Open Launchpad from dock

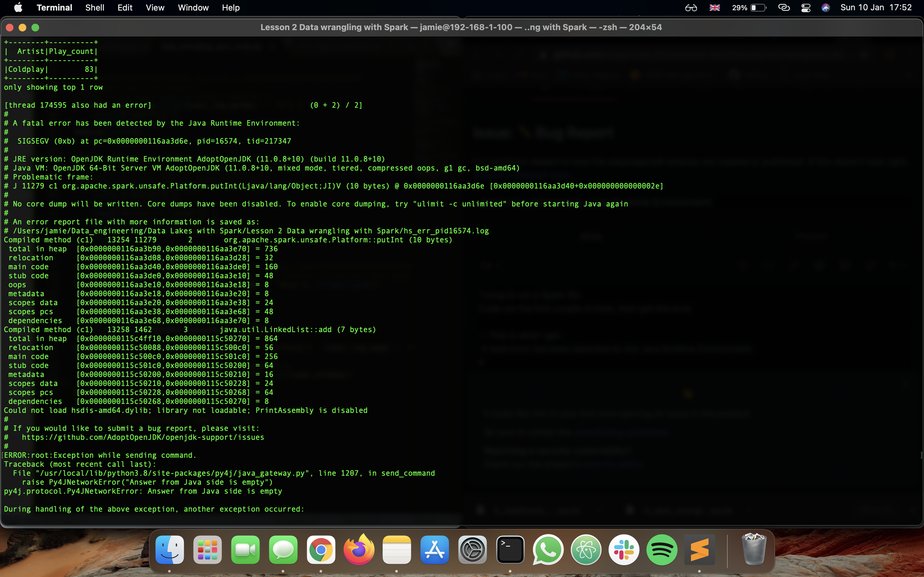pyautogui.click(x=207, y=550)
